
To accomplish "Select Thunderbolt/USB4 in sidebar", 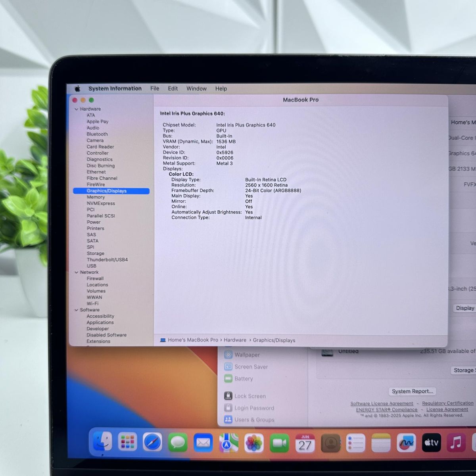I will pos(107,260).
